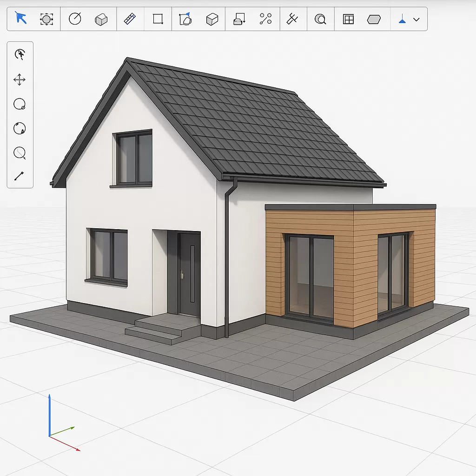Activate the zoom search tool

tap(320, 19)
